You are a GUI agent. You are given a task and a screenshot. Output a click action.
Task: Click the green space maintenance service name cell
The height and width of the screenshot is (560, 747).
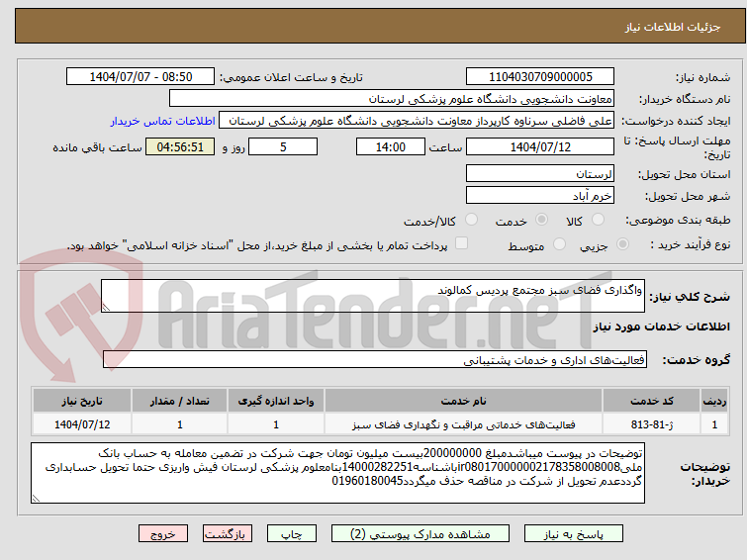tap(464, 424)
